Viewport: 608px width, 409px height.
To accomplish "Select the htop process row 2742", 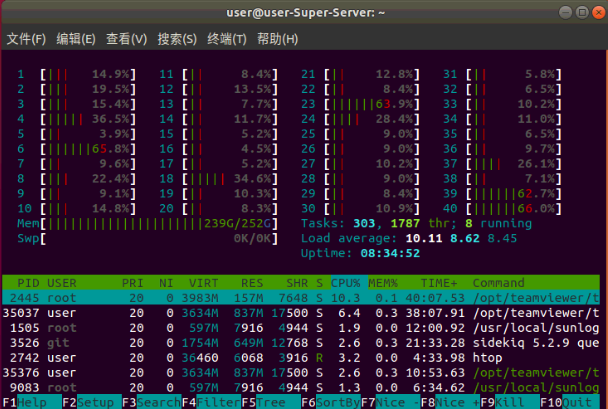I will pyautogui.click(x=301, y=358).
